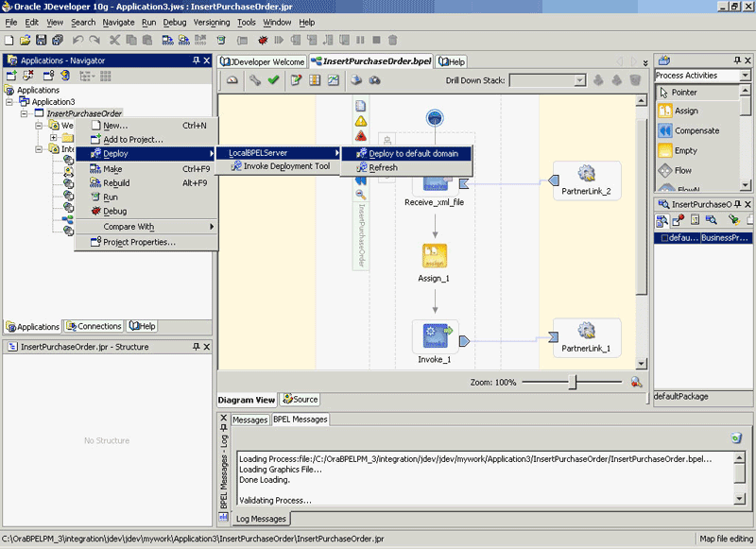Screen dimensions: 756x549
Task: Collapse the Application3 tree node
Action: coord(9,102)
